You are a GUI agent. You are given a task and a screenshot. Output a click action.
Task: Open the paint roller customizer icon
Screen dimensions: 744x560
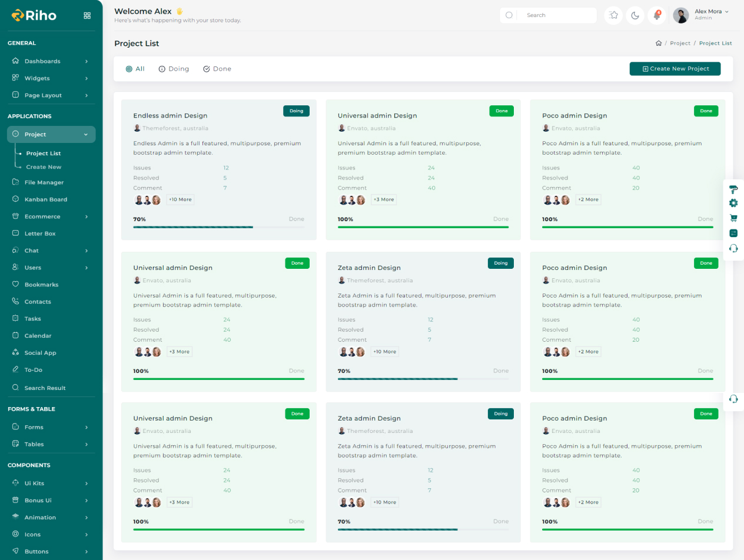[733, 189]
